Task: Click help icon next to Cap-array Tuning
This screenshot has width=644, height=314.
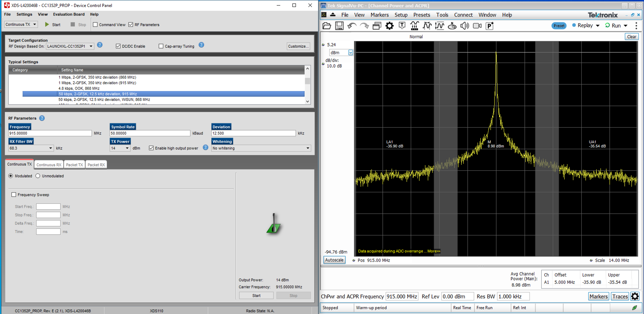Action: click(x=201, y=45)
